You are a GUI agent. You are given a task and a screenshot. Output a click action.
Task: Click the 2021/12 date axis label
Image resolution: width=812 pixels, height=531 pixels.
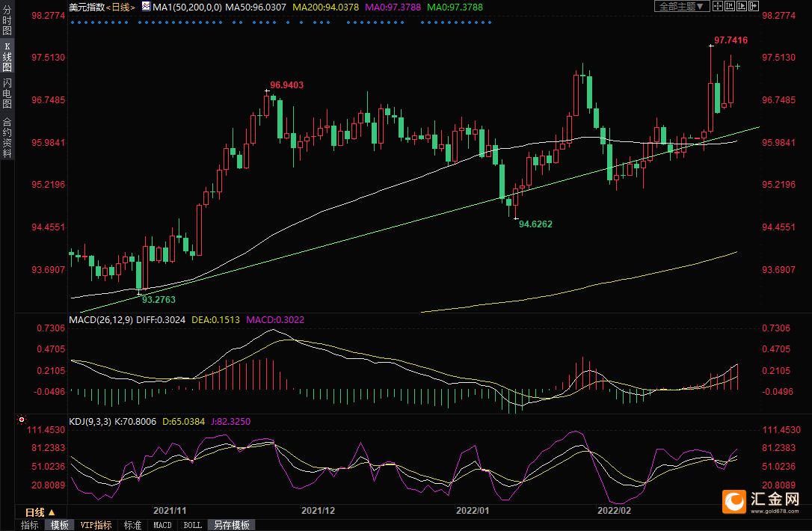coord(318,510)
